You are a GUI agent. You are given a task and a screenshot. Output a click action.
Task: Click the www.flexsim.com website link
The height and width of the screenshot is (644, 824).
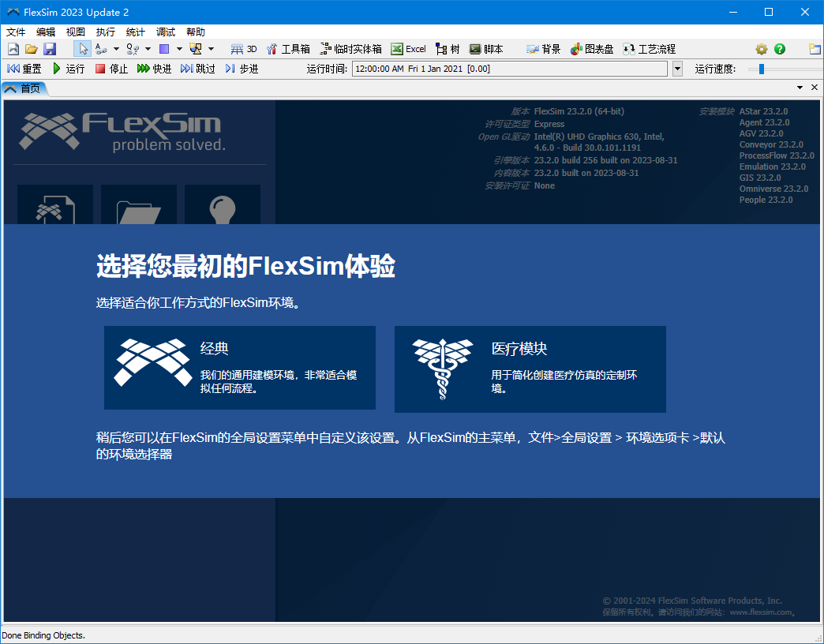(x=761, y=612)
